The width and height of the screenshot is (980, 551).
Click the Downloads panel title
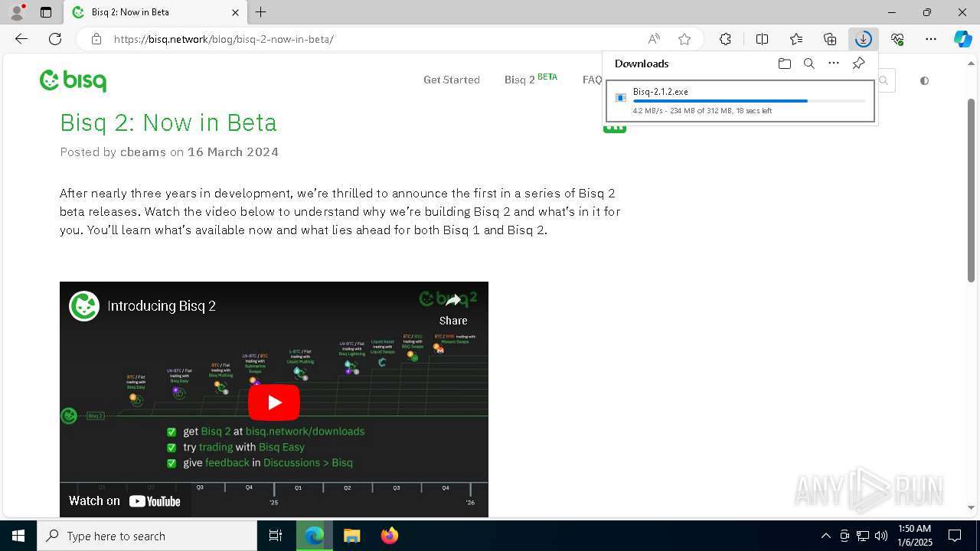pos(642,64)
